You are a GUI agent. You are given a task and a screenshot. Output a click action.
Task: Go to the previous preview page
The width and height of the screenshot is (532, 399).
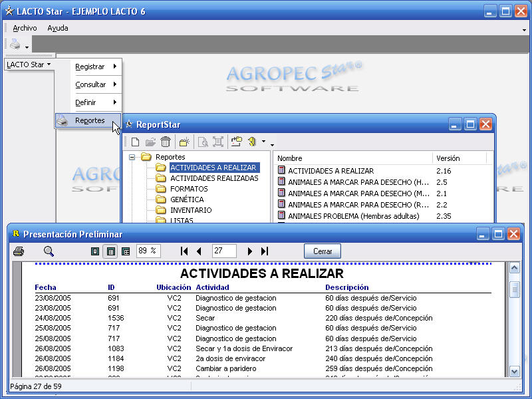click(199, 251)
